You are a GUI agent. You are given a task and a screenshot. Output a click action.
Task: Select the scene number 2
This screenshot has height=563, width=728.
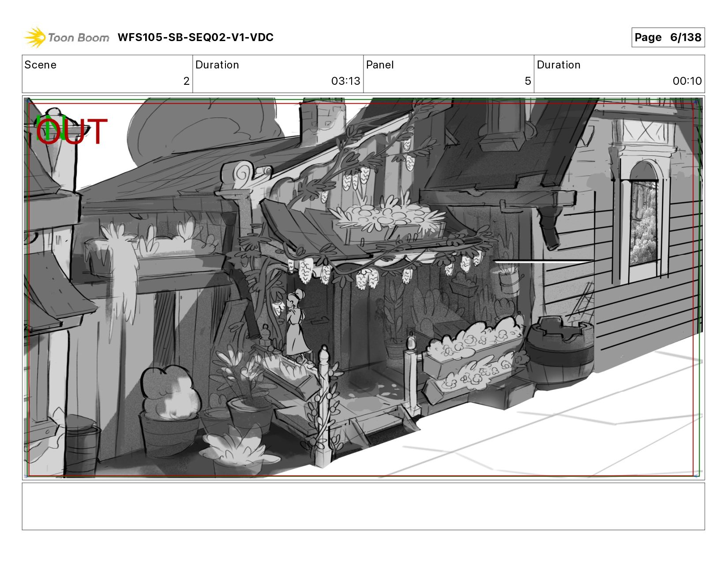point(186,81)
